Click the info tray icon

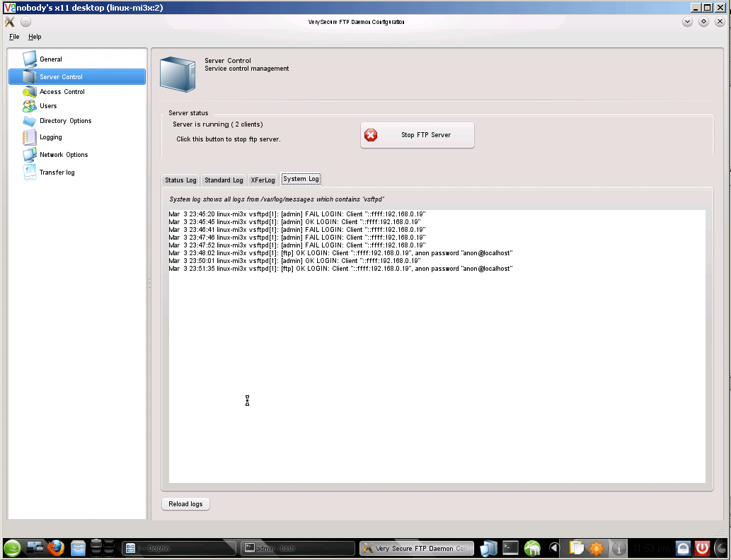click(618, 549)
